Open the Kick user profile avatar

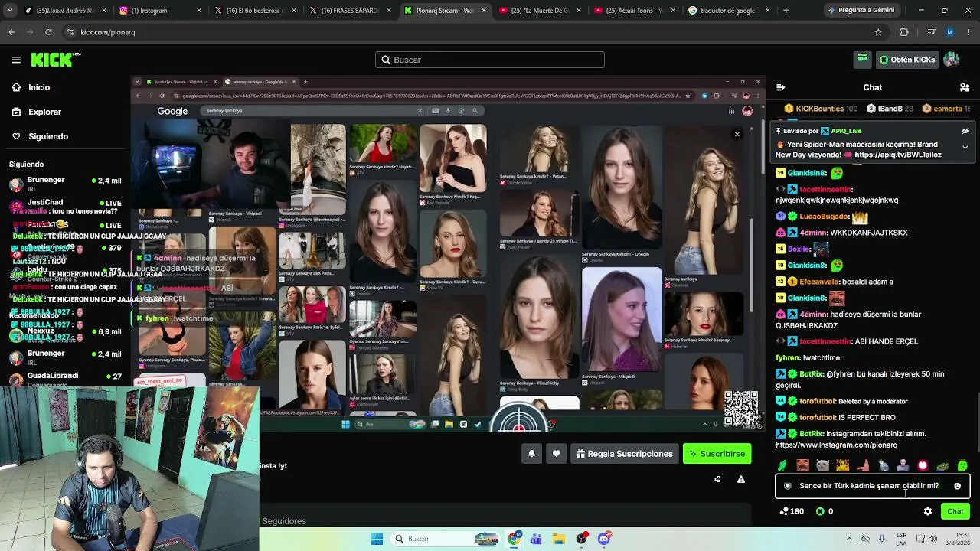coord(952,60)
